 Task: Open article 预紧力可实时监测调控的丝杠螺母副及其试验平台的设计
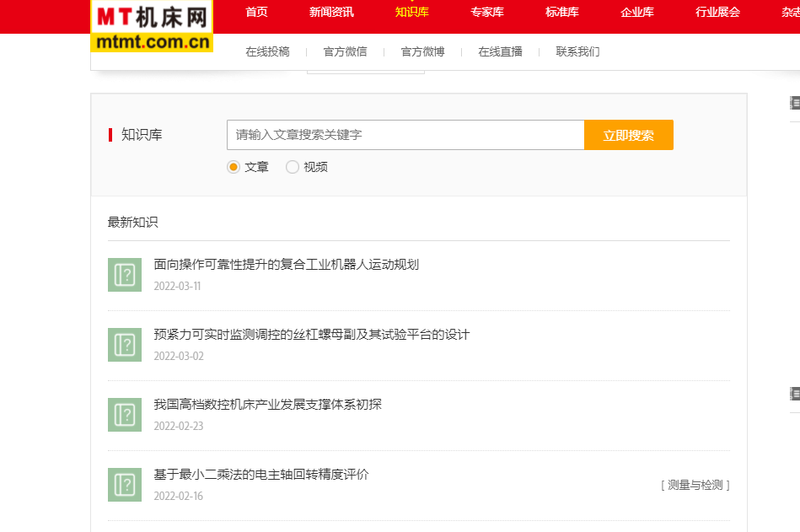[x=311, y=335]
